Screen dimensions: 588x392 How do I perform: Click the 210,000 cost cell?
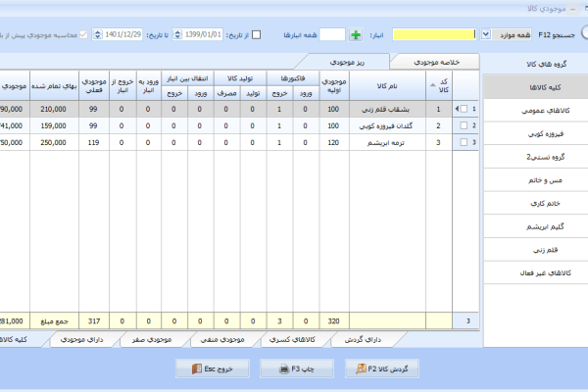point(53,109)
